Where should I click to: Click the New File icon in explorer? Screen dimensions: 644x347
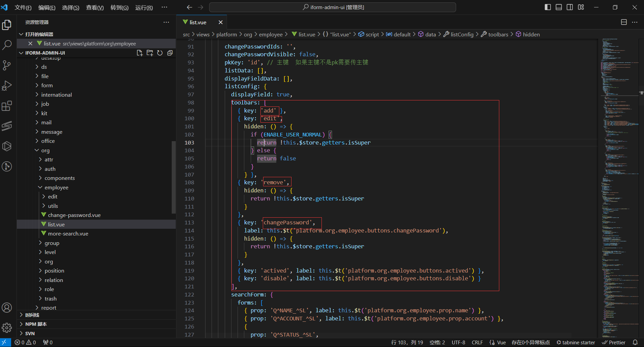(x=140, y=53)
